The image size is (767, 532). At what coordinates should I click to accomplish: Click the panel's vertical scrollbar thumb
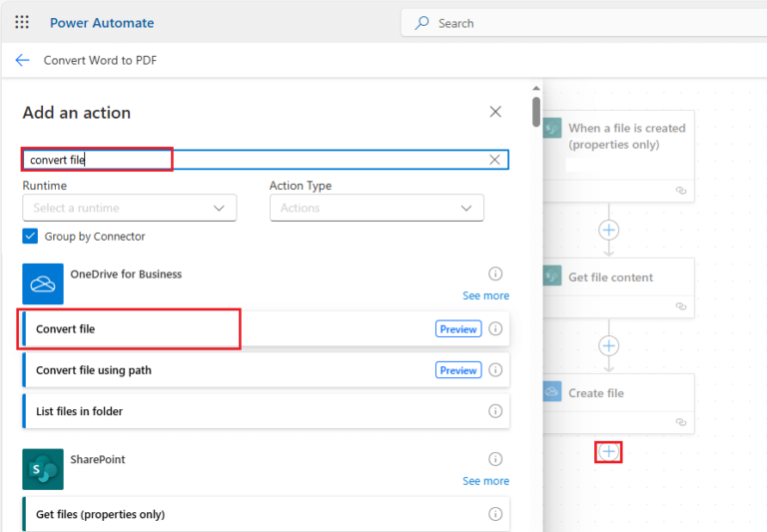tap(536, 112)
